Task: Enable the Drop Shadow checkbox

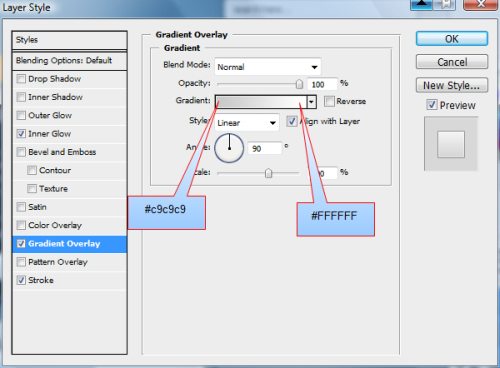Action: pyautogui.click(x=21, y=79)
